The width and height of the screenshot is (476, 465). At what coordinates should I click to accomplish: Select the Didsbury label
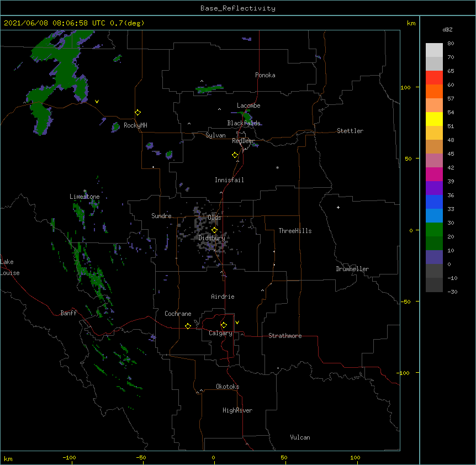pyautogui.click(x=212, y=238)
